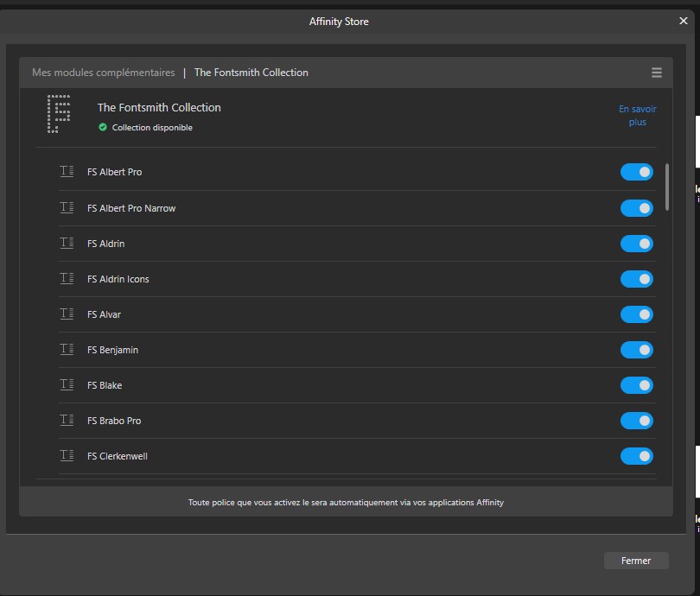Click font icon beside FS Benjamin
The height and width of the screenshot is (596, 700).
pyautogui.click(x=67, y=349)
